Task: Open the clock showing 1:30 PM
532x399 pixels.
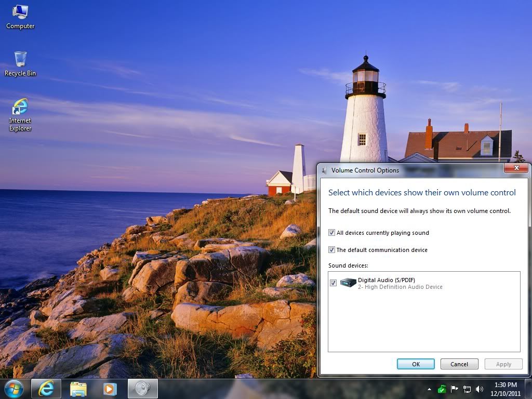Action: tap(505, 389)
